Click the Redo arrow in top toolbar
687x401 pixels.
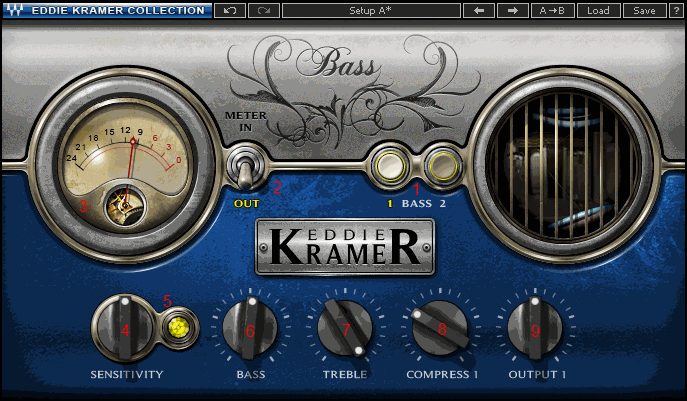coord(263,11)
